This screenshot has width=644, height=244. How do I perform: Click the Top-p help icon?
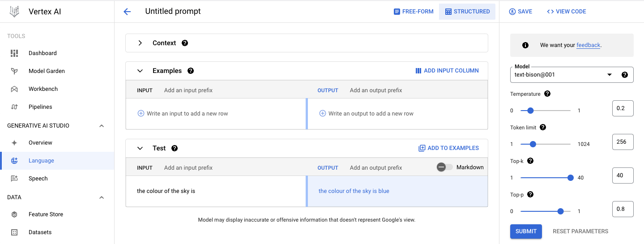tap(530, 195)
